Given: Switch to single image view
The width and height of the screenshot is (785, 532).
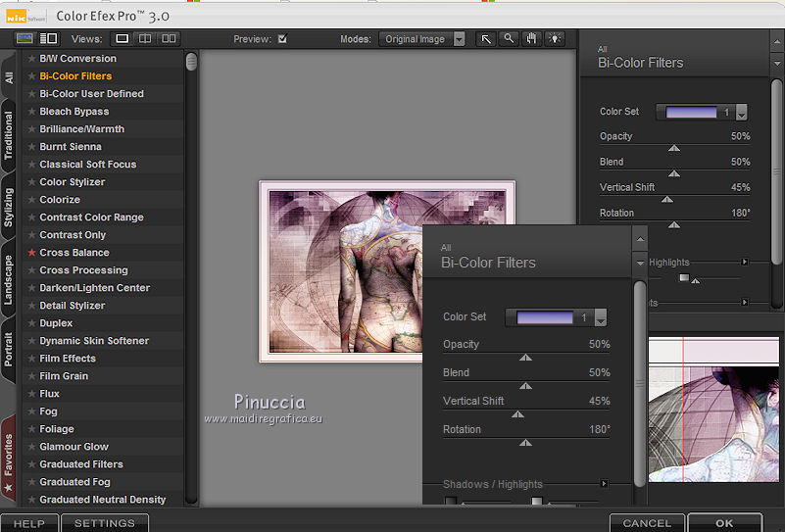Looking at the screenshot, I should (123, 39).
